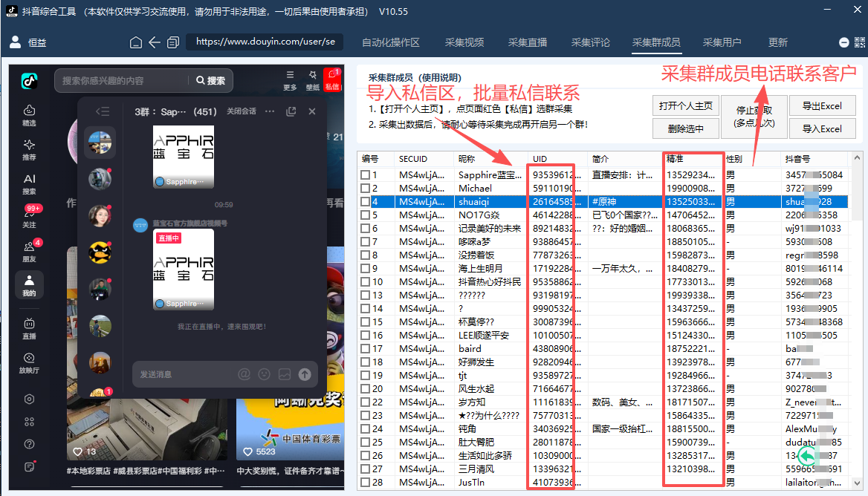The height and width of the screenshot is (496, 868).
Task: Collapse chat list with the arrow-list icon
Action: (x=103, y=111)
